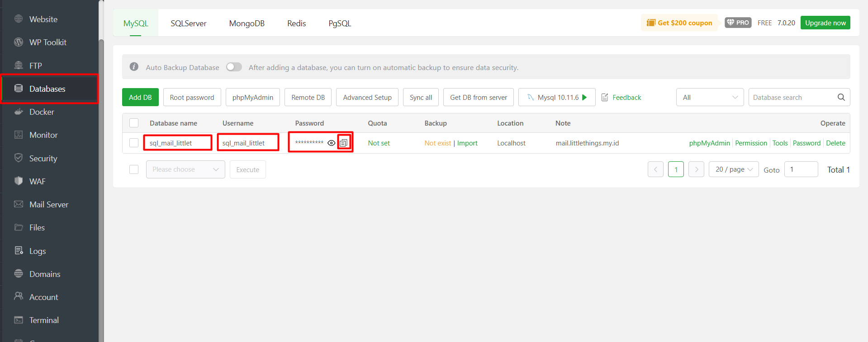868x342 pixels.
Task: Click the Sync all button
Action: 421,97
